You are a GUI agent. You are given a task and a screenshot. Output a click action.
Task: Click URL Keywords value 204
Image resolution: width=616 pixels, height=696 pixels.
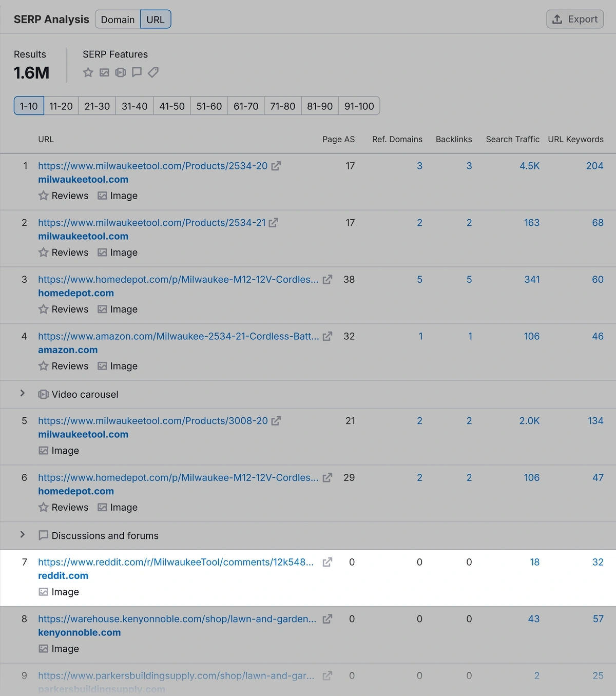click(x=594, y=166)
